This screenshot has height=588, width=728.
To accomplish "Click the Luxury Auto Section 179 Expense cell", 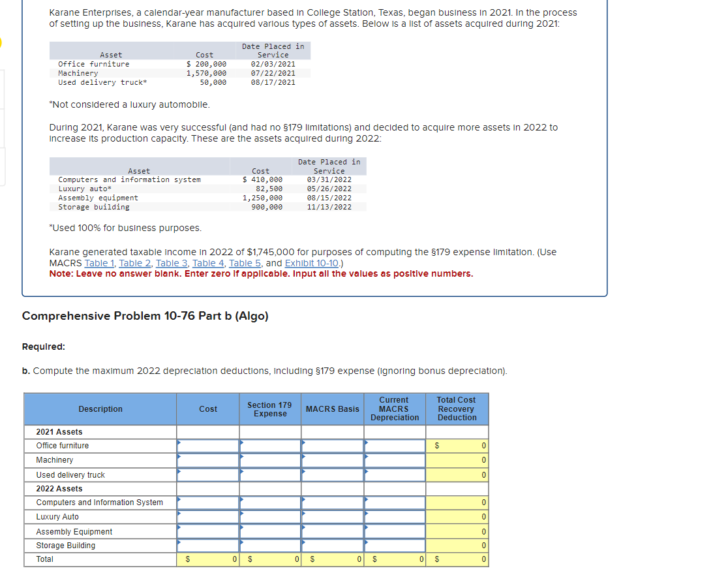I will click(x=270, y=517).
